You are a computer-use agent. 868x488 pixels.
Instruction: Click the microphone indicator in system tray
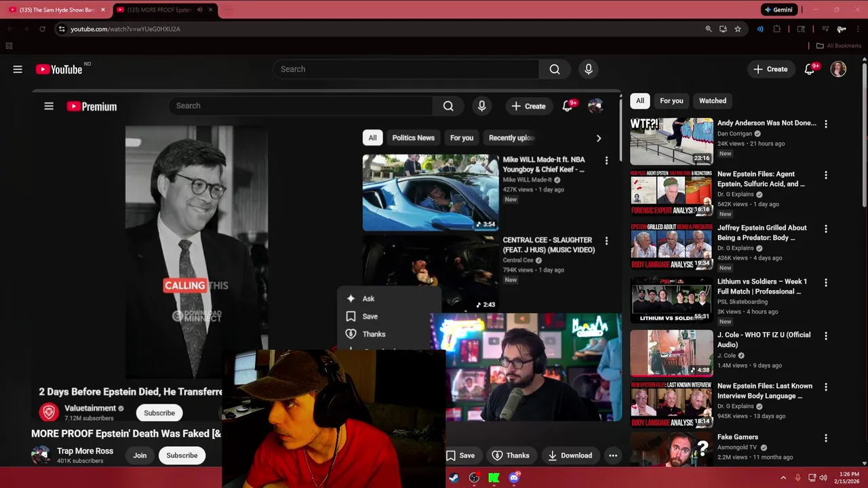pyautogui.click(x=798, y=478)
